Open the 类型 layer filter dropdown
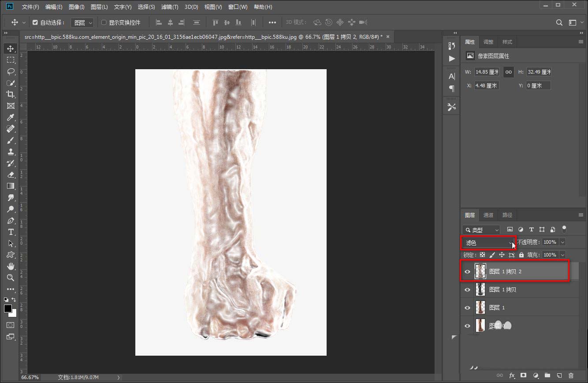 click(x=481, y=230)
